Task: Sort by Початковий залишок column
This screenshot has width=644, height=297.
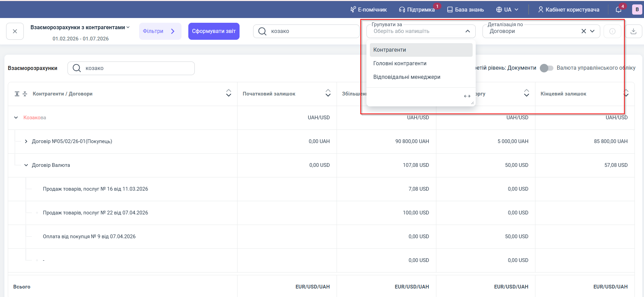Action: click(x=328, y=93)
